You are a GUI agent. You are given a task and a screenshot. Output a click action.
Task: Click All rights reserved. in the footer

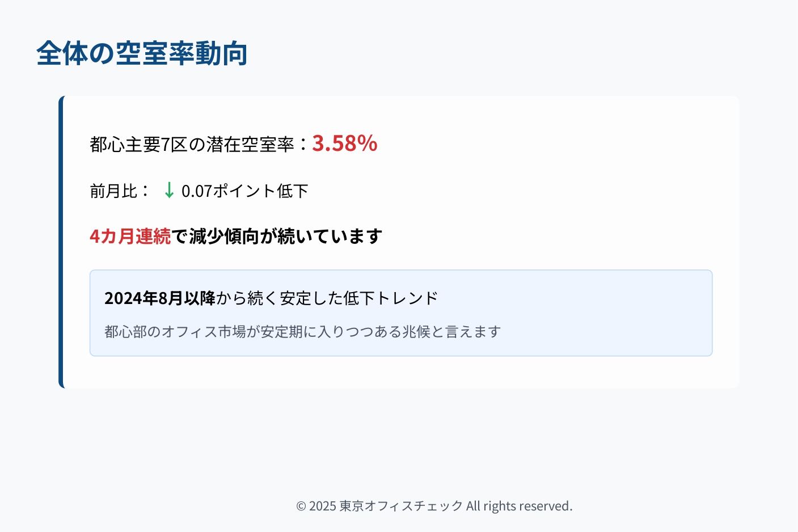[519, 506]
